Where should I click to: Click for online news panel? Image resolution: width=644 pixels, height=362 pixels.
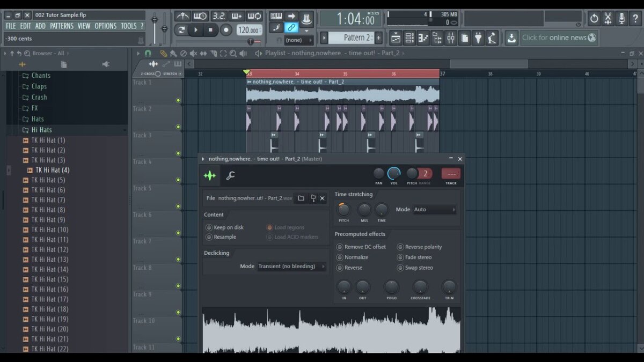(x=559, y=38)
